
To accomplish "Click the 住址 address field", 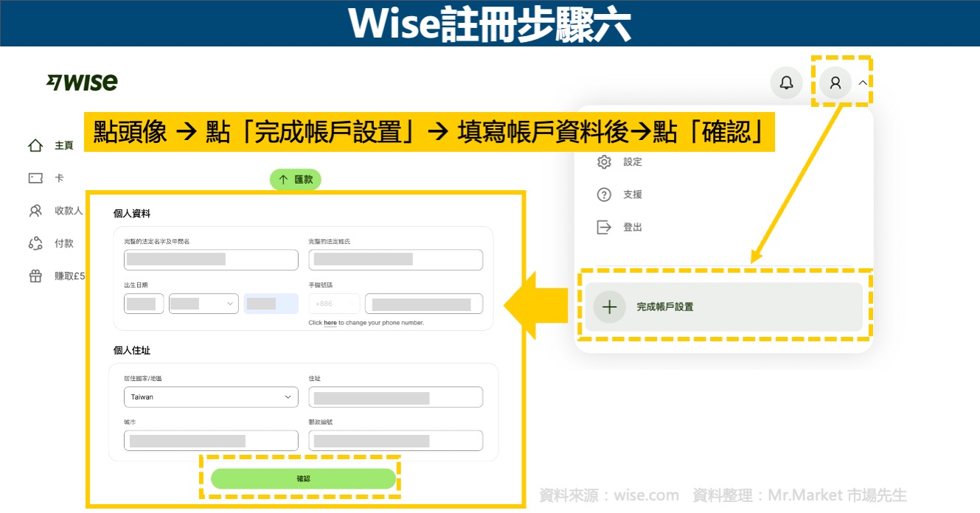I will [x=395, y=397].
